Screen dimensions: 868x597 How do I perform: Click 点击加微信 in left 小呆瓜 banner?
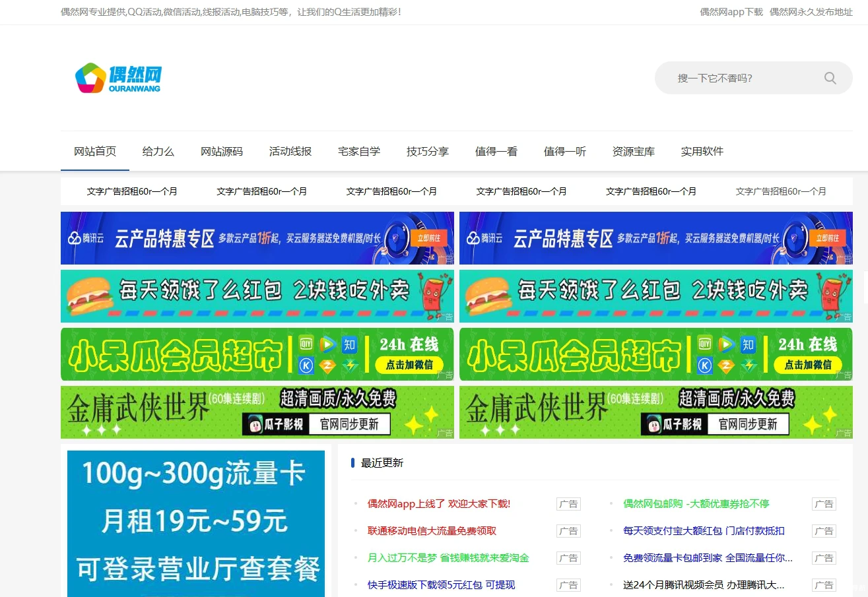[409, 365]
